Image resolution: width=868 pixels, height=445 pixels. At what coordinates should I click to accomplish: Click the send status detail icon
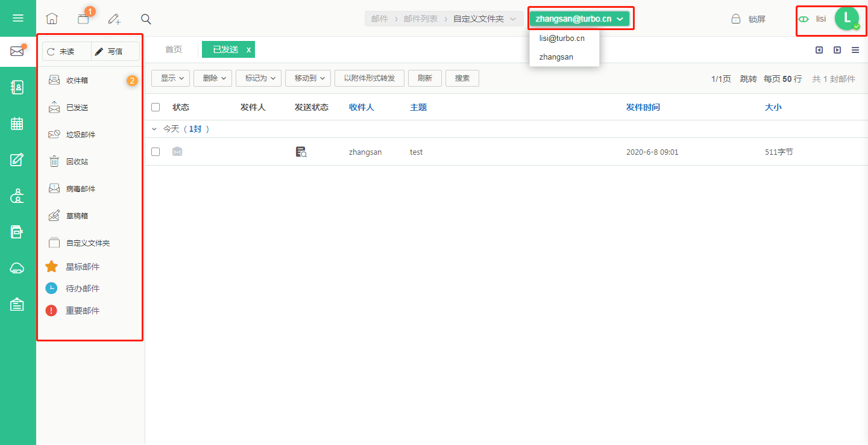[x=301, y=152]
